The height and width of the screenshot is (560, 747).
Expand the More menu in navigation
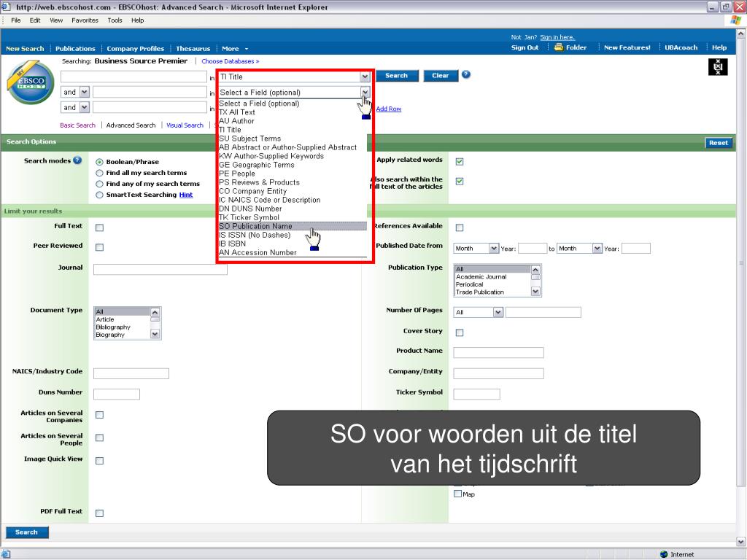[x=234, y=49]
